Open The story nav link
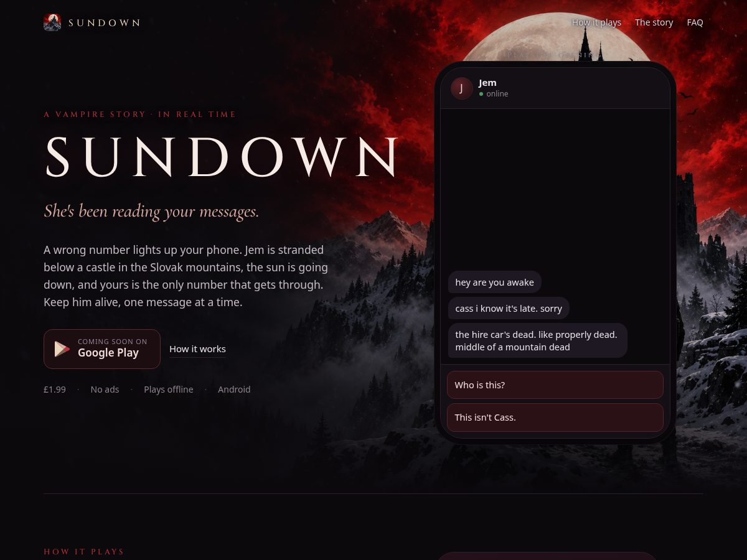Screen dimensions: 747x560 pos(654,22)
